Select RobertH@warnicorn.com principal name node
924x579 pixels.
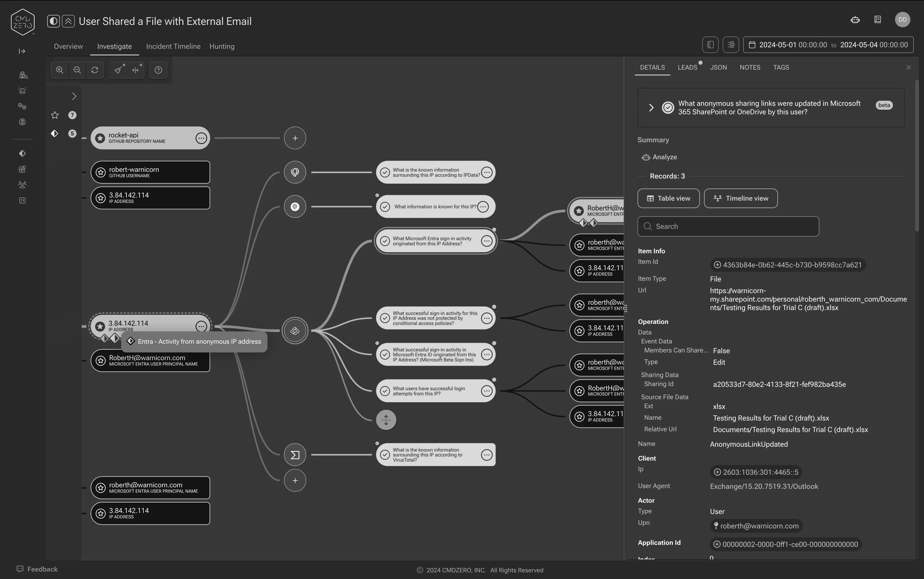[150, 360]
